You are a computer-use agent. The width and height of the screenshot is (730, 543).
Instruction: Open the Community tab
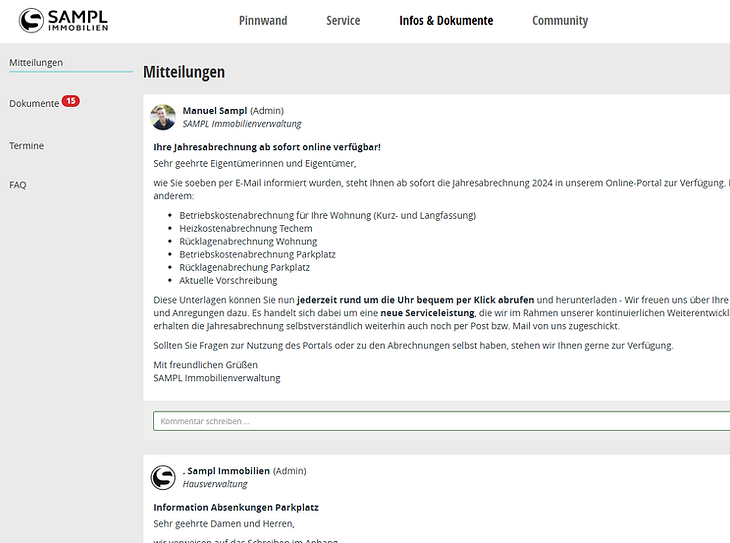[560, 21]
